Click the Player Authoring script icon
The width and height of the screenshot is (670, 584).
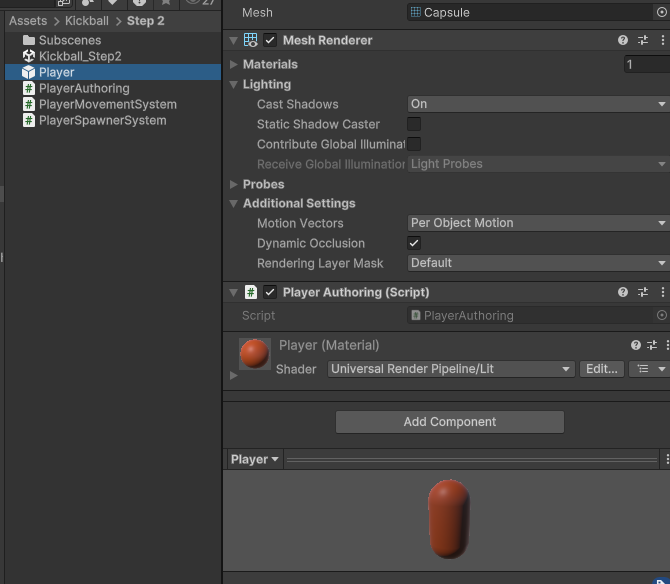[250, 292]
